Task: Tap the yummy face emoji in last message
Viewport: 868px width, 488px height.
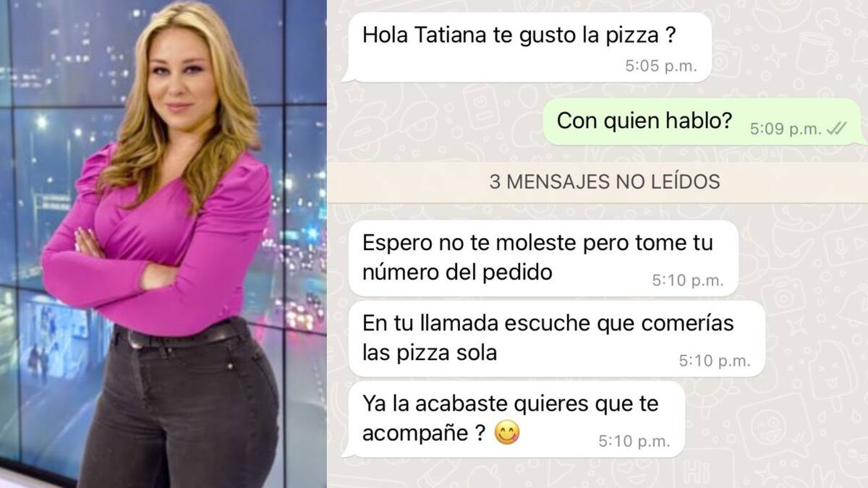Action: pyautogui.click(x=506, y=432)
